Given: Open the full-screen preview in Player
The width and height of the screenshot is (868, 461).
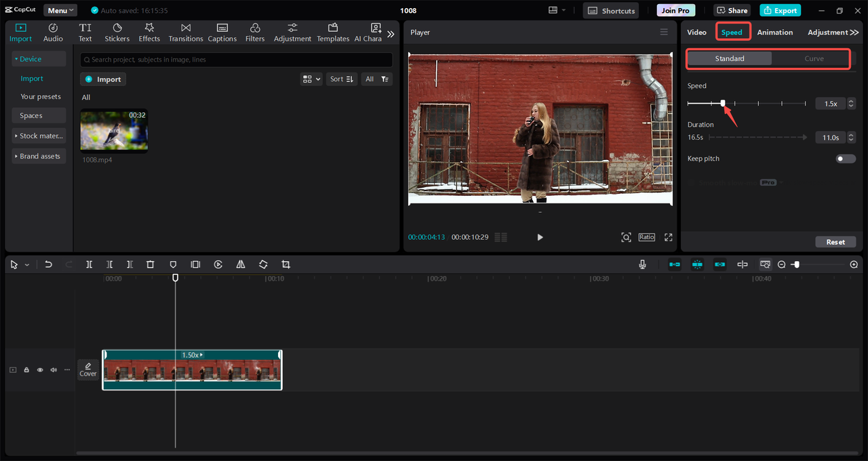Looking at the screenshot, I should [x=668, y=237].
